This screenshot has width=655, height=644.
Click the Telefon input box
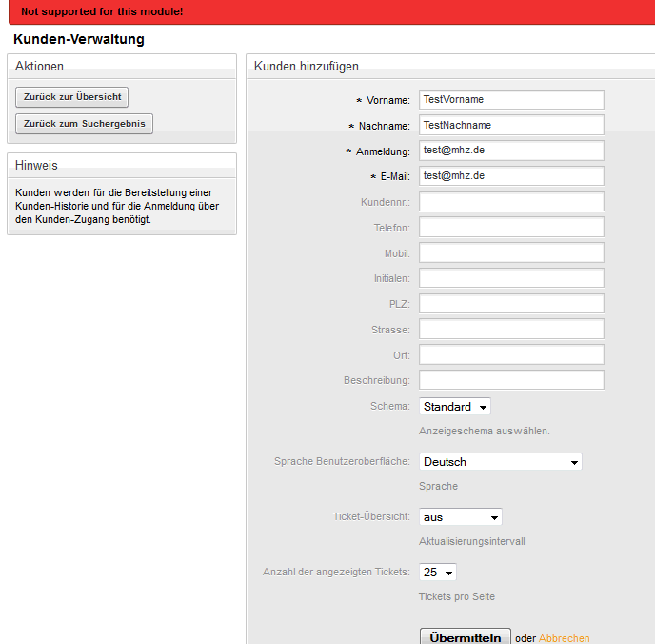click(511, 228)
